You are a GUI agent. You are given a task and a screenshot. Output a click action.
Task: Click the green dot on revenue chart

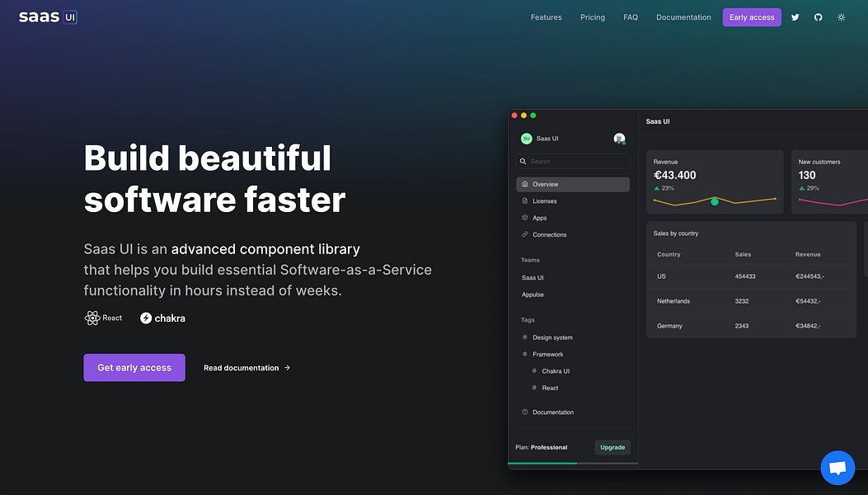(x=715, y=202)
